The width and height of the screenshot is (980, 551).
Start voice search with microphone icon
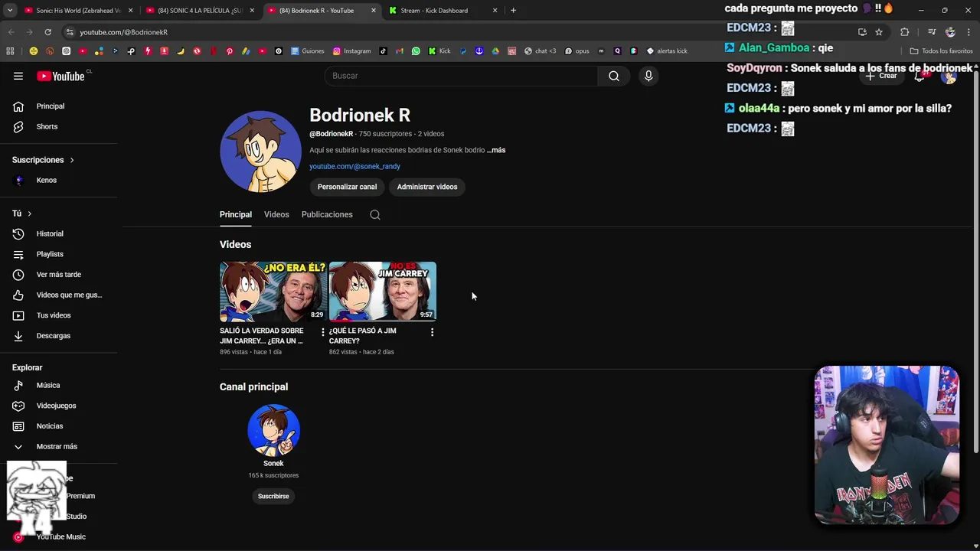pyautogui.click(x=648, y=76)
